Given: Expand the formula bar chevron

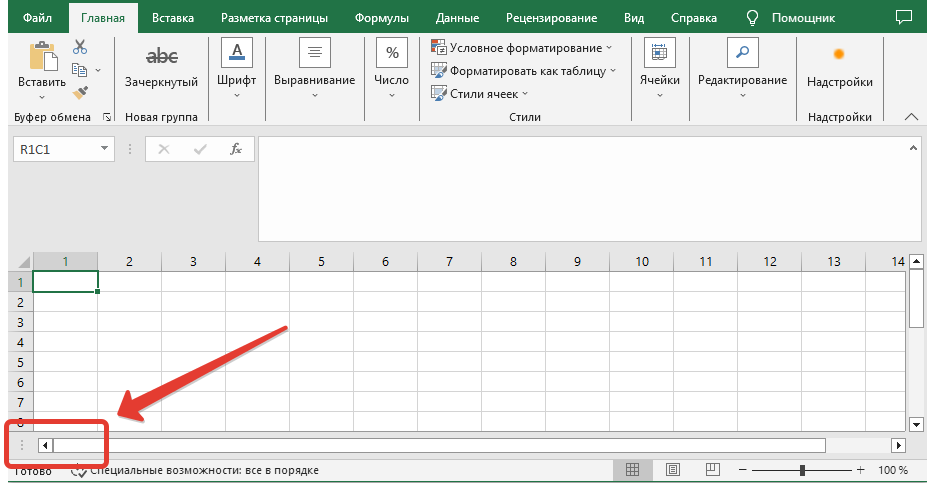Looking at the screenshot, I should tap(913, 148).
